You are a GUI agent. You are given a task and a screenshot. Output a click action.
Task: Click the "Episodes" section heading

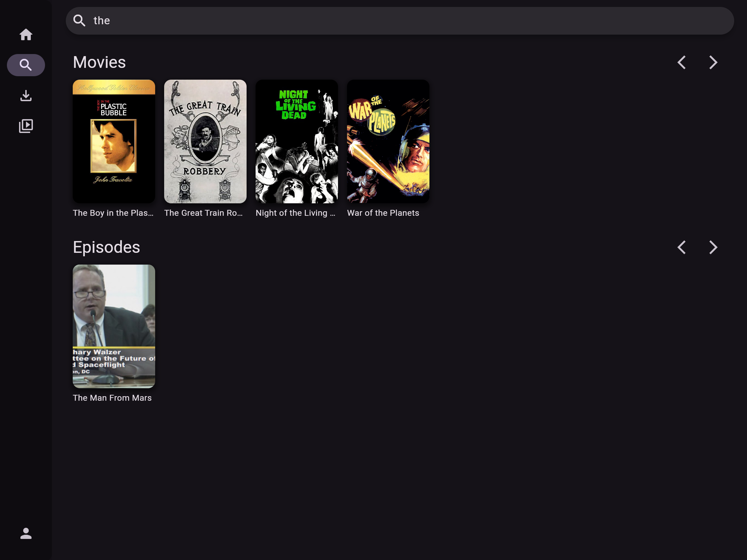106,247
